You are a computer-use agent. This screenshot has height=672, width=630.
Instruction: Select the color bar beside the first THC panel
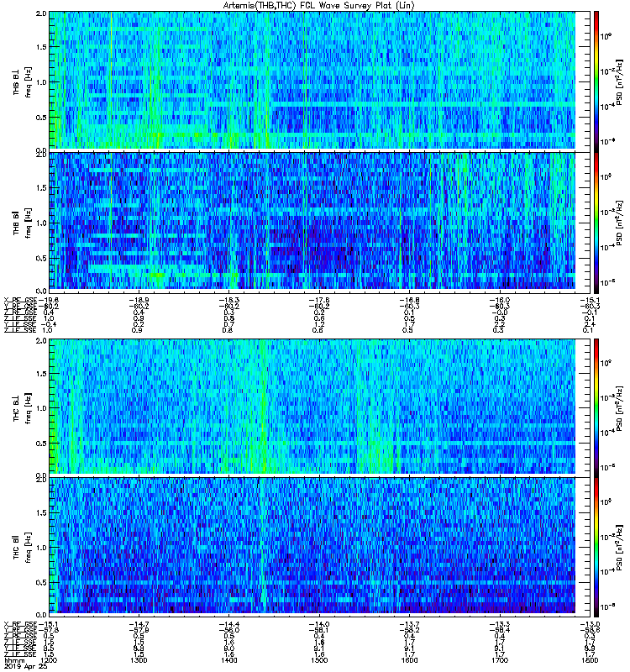(596, 407)
